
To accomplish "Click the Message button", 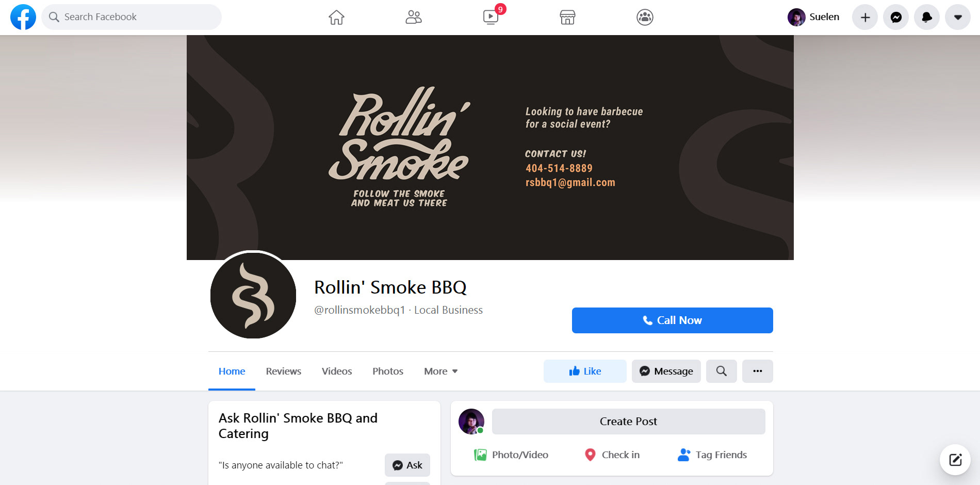I will pos(666,371).
